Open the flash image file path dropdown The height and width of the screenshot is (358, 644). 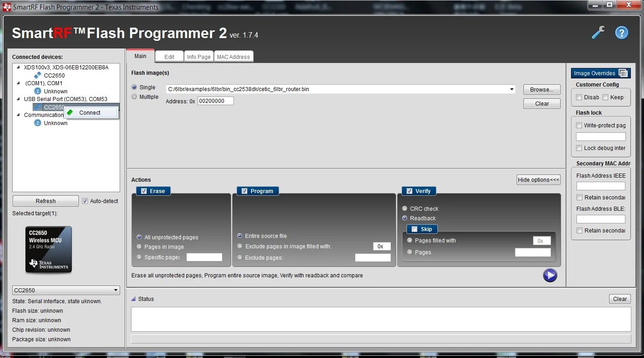512,89
